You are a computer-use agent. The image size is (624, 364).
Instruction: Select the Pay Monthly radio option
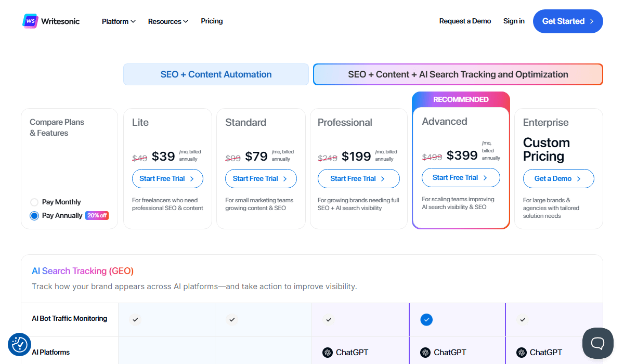35,202
